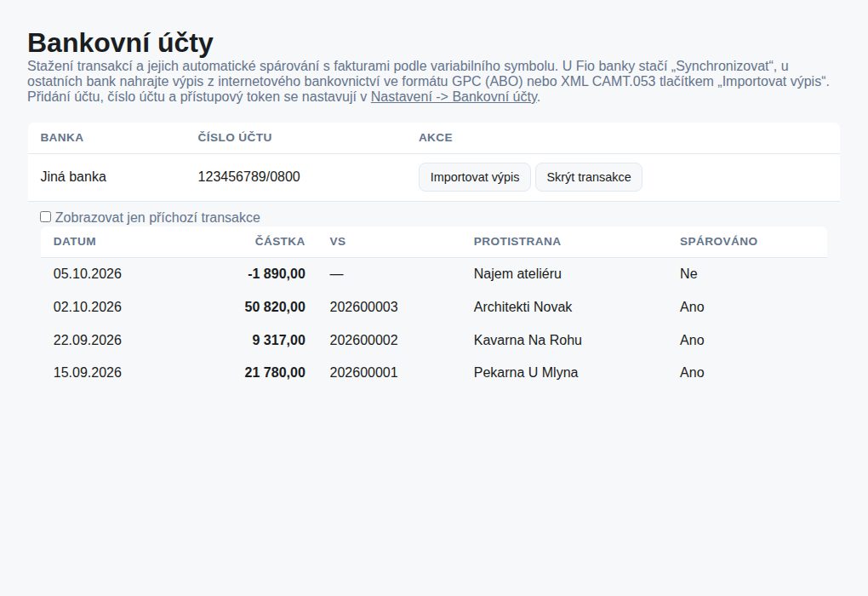Image resolution: width=868 pixels, height=596 pixels.
Task: Click the VS column header
Action: pyautogui.click(x=338, y=242)
